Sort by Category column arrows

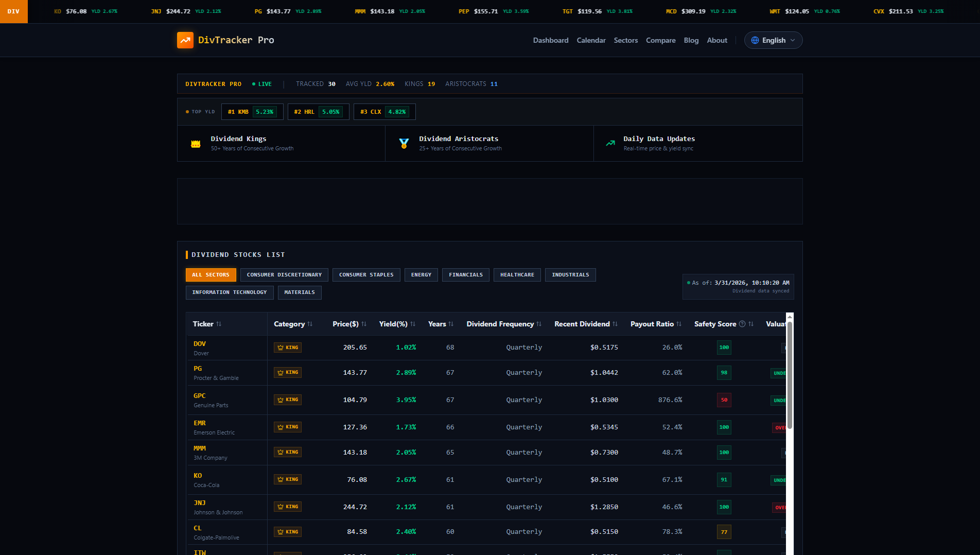click(310, 324)
